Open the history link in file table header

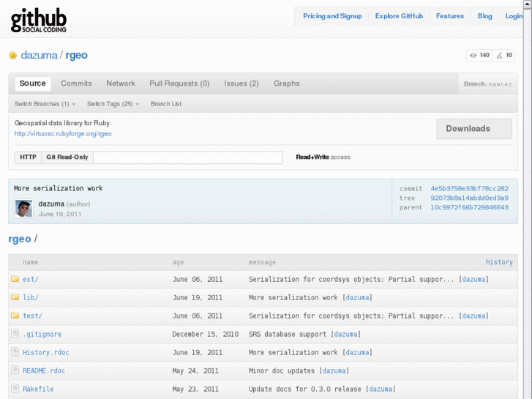[x=499, y=262]
